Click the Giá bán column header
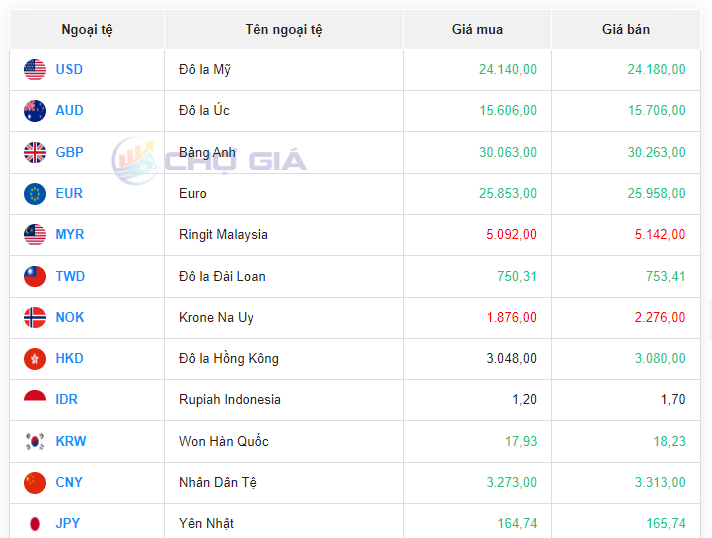 click(626, 30)
